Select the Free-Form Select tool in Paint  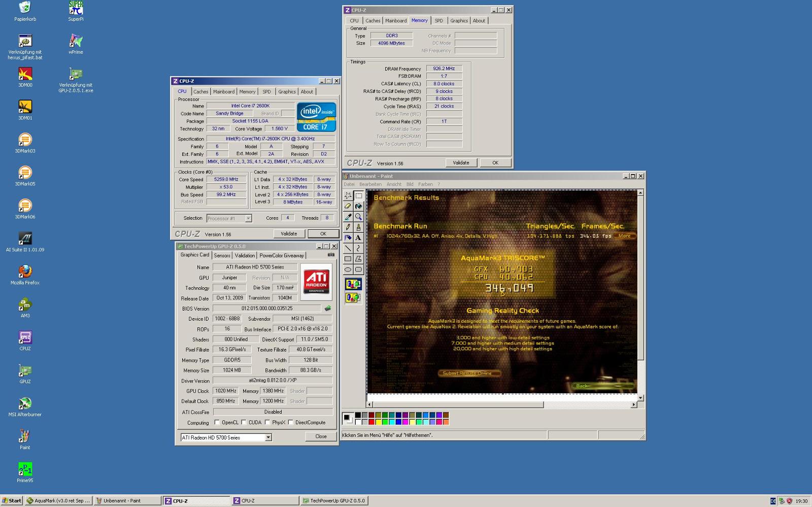pyautogui.click(x=348, y=195)
